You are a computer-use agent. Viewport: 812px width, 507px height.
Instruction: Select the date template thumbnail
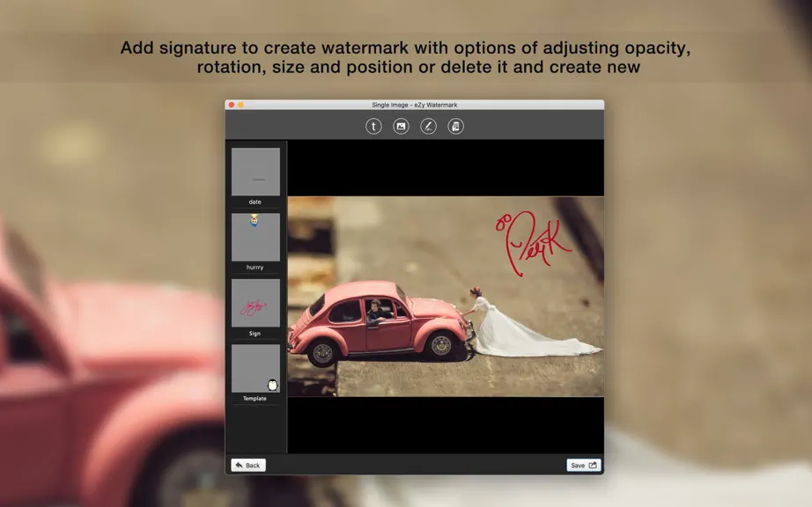(x=255, y=172)
